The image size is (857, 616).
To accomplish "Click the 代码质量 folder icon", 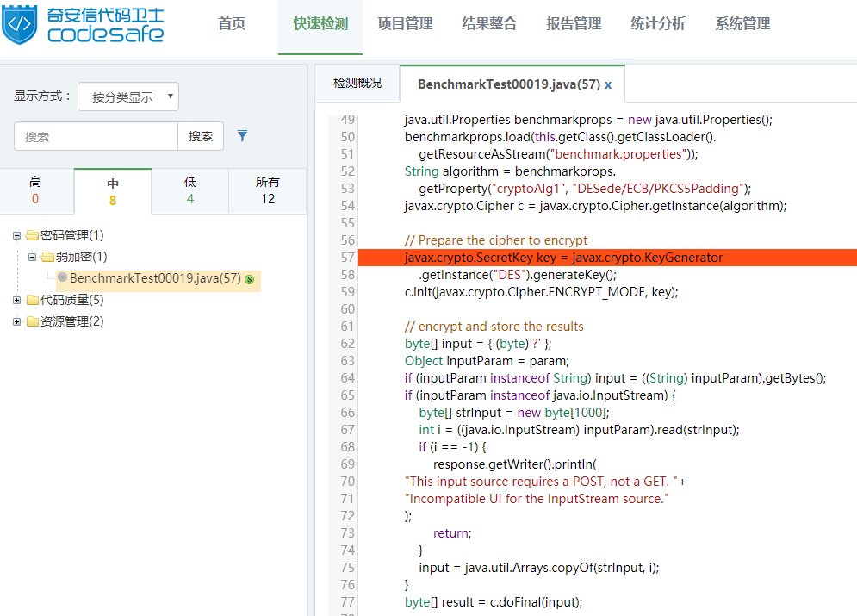I will 32,300.
